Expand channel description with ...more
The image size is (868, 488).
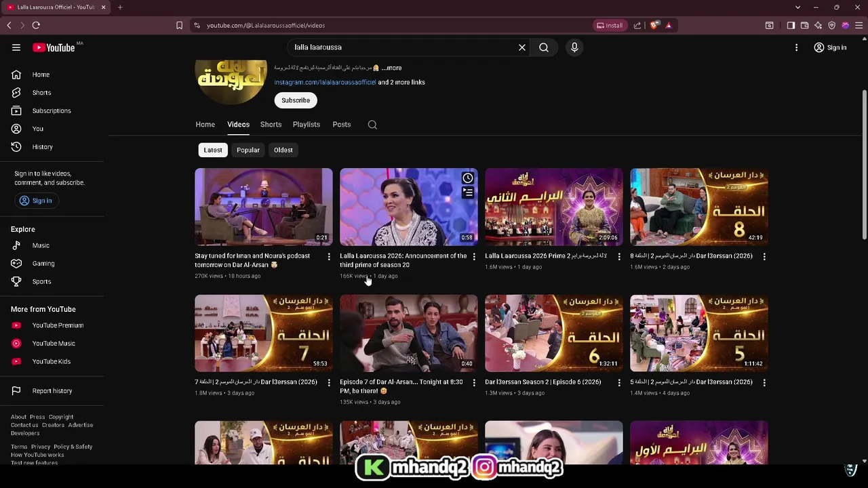click(x=391, y=68)
